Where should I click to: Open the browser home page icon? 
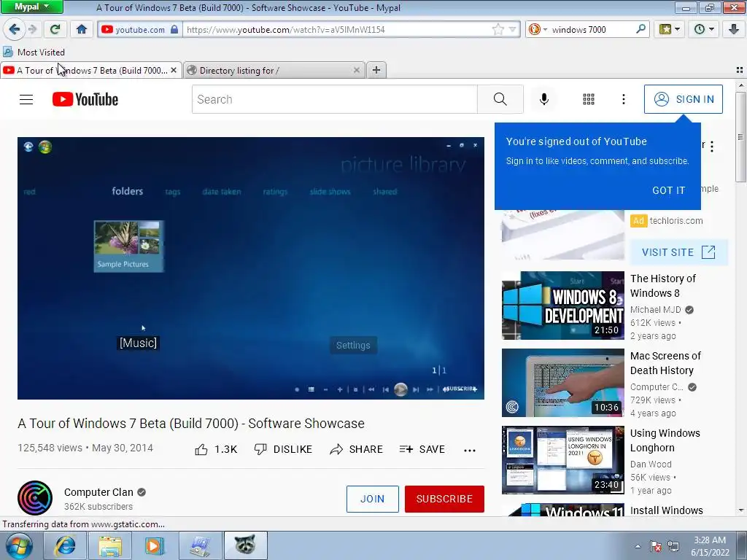82,29
